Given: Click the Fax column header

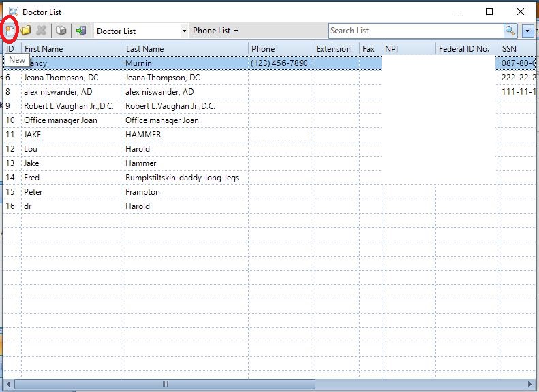Looking at the screenshot, I should pos(371,49).
